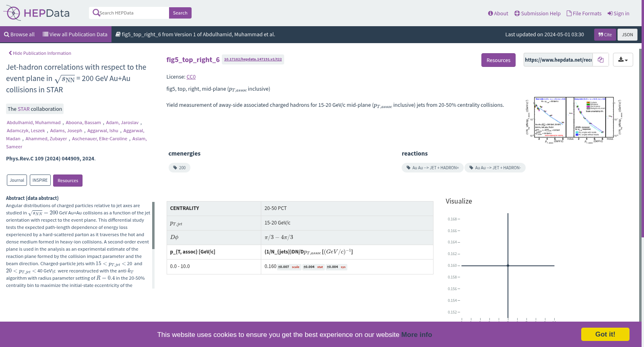Dismiss the cookie banner with Got it!
Screen dimensions: 644x347
click(x=605, y=334)
